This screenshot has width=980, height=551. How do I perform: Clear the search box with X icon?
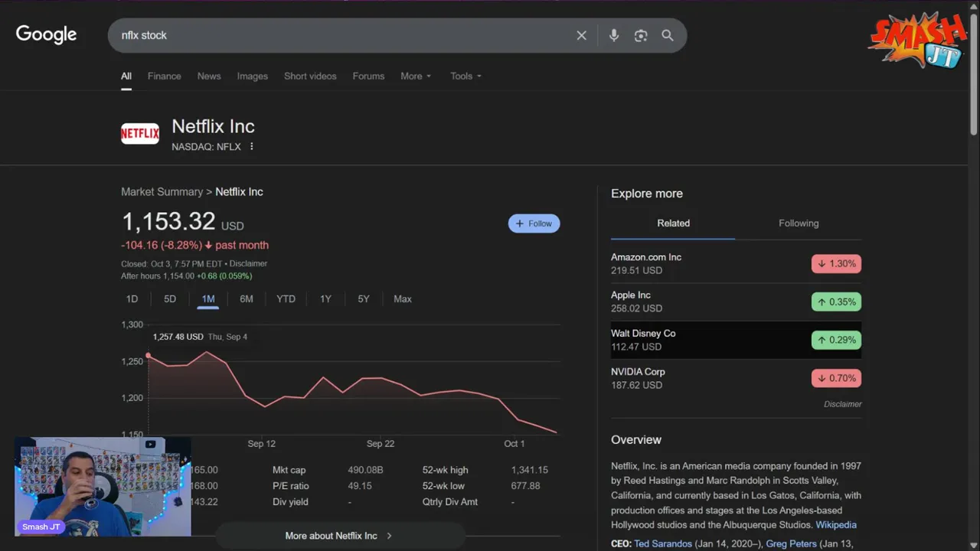[582, 35]
